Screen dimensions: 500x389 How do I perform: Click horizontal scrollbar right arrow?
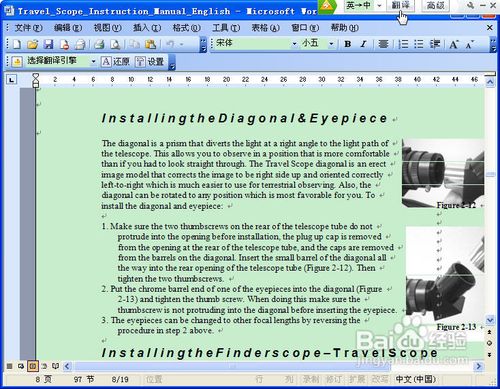click(x=479, y=366)
